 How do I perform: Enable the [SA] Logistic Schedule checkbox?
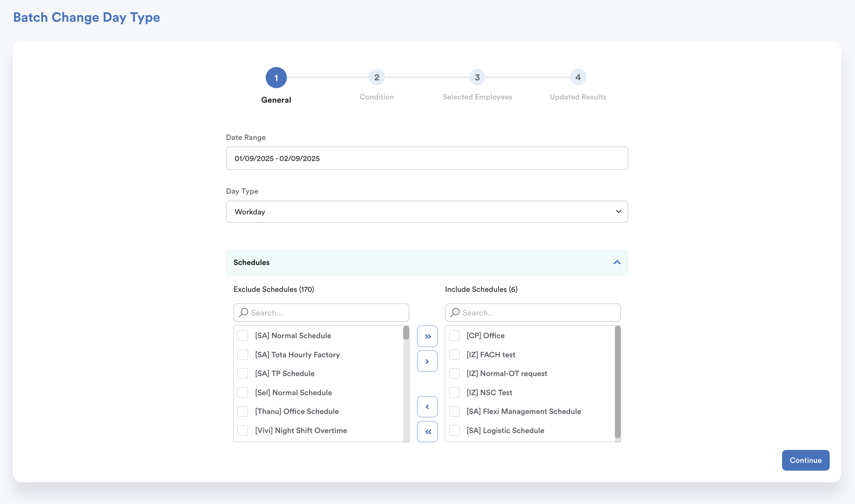coord(454,430)
